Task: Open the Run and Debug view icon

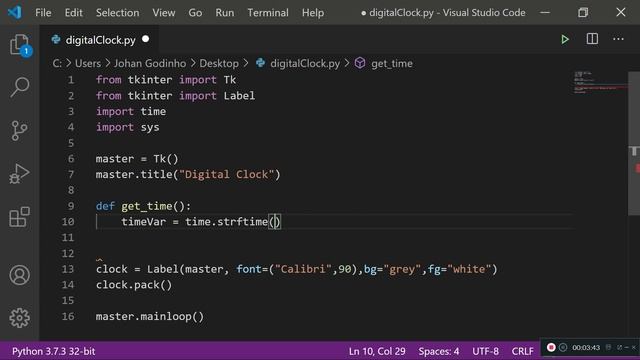Action: [19, 174]
